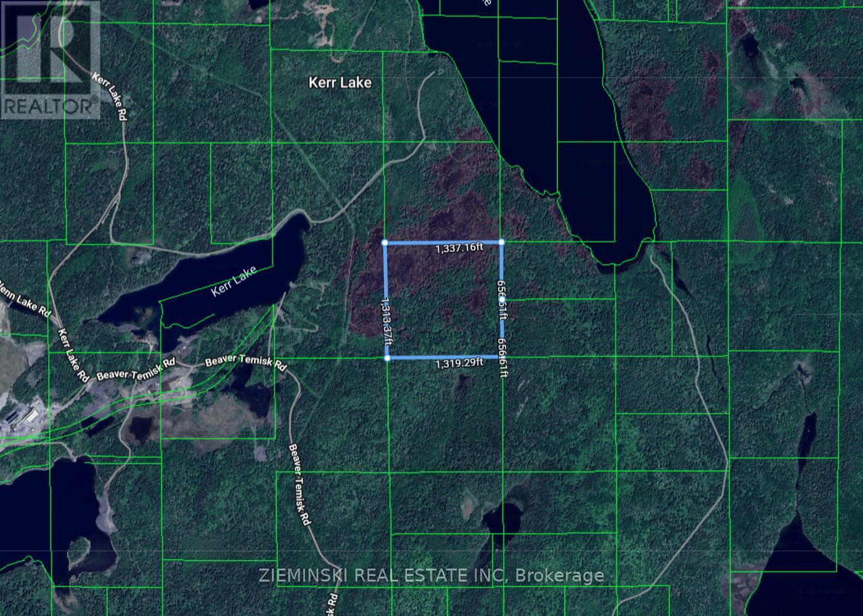This screenshot has height=616, width=863.
Task: Click the bottom 1,319.29ft measurement label
Action: point(458,365)
